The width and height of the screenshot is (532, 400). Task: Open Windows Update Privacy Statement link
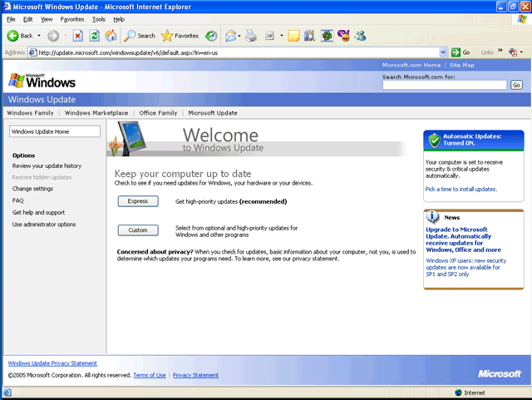click(52, 363)
